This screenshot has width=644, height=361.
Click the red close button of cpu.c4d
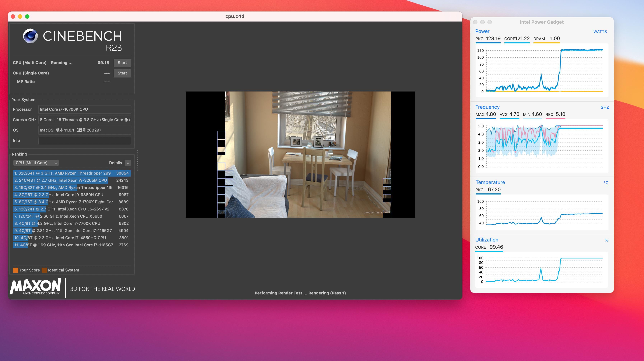(x=13, y=17)
